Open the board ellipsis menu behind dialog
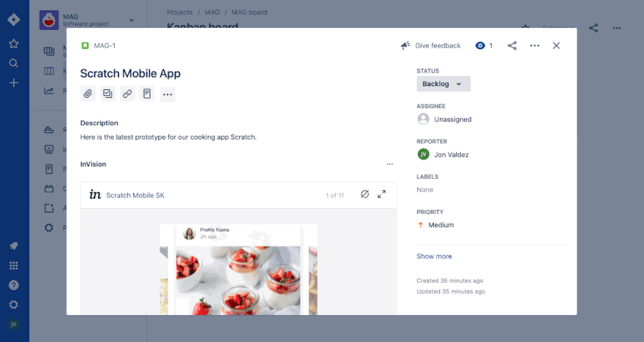Screen dimensions: 644x342 [x=617, y=28]
